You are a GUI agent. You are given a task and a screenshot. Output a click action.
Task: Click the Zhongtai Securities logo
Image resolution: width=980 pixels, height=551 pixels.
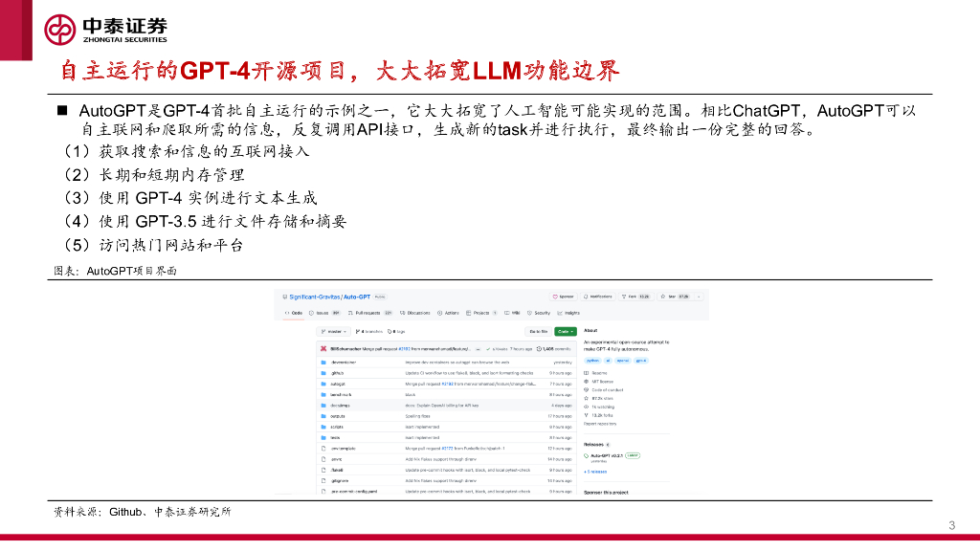[105, 29]
